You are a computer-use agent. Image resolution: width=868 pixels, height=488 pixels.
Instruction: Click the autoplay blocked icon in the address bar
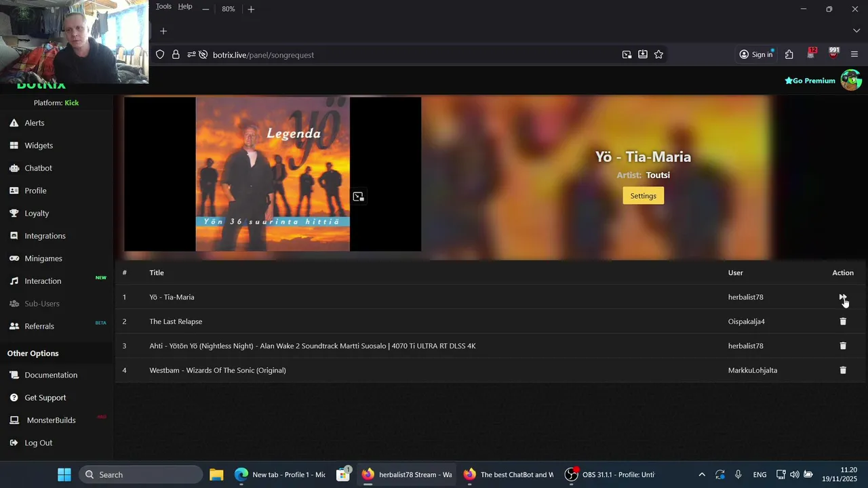[x=203, y=55]
